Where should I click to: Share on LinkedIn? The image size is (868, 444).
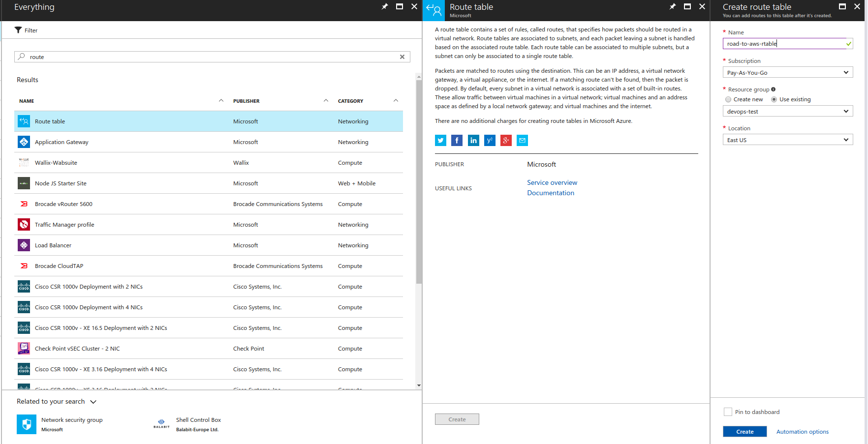pos(473,141)
